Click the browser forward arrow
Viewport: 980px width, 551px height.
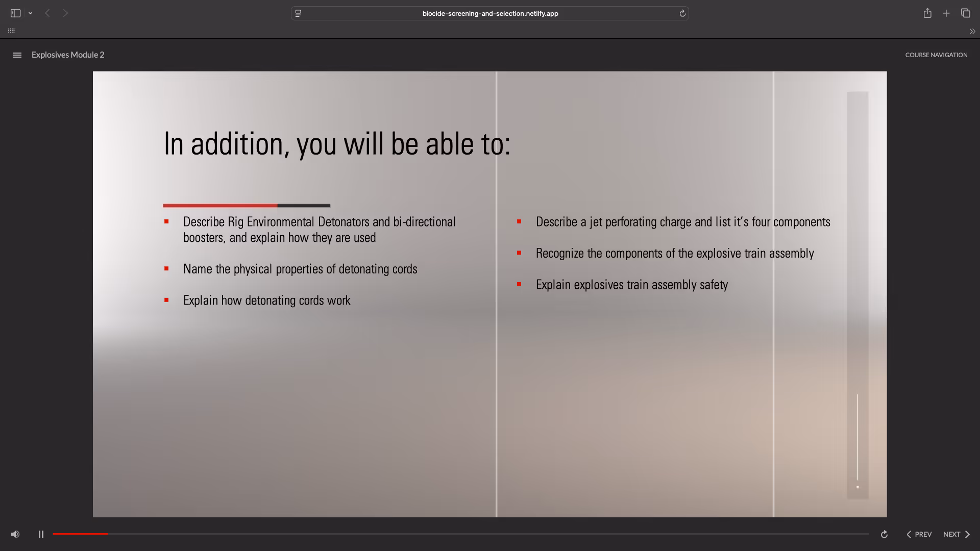65,13
